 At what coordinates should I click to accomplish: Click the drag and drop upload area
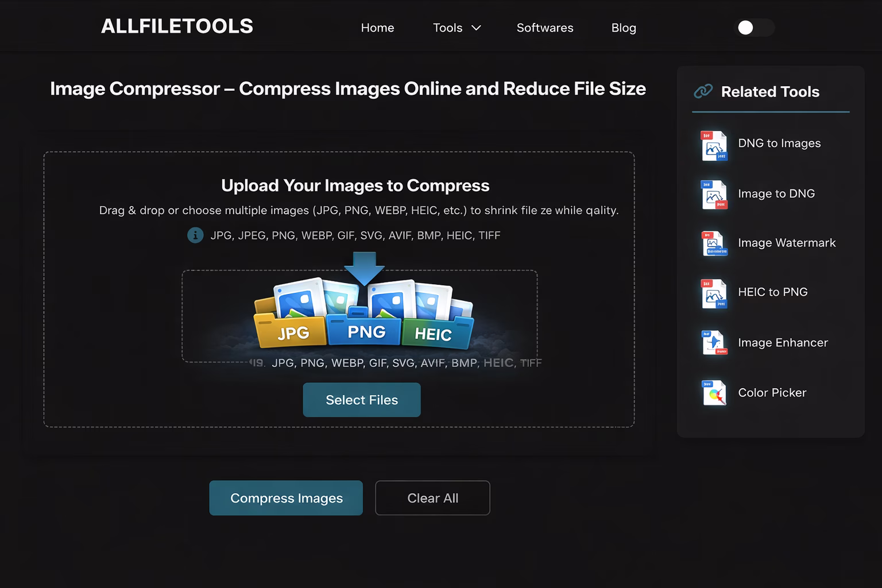(x=360, y=315)
